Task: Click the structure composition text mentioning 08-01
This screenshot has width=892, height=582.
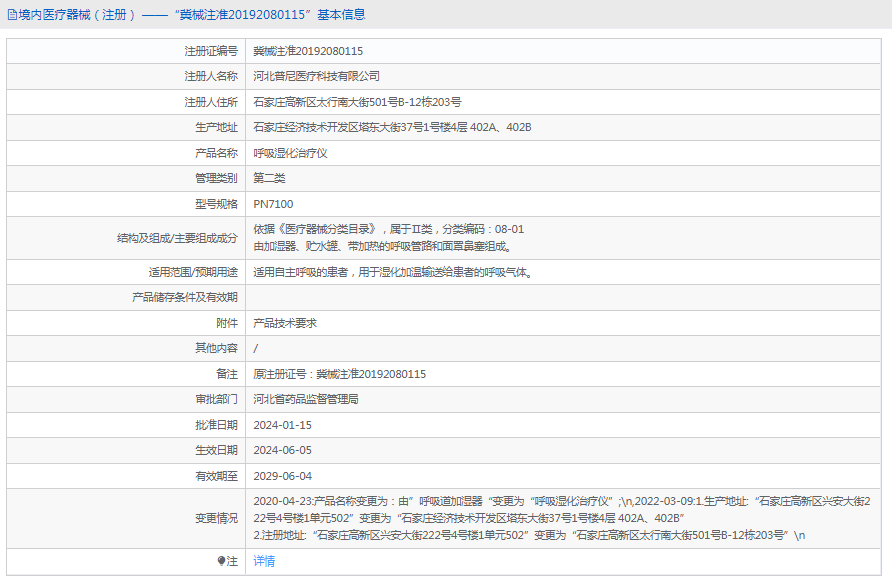Action: pos(388,229)
